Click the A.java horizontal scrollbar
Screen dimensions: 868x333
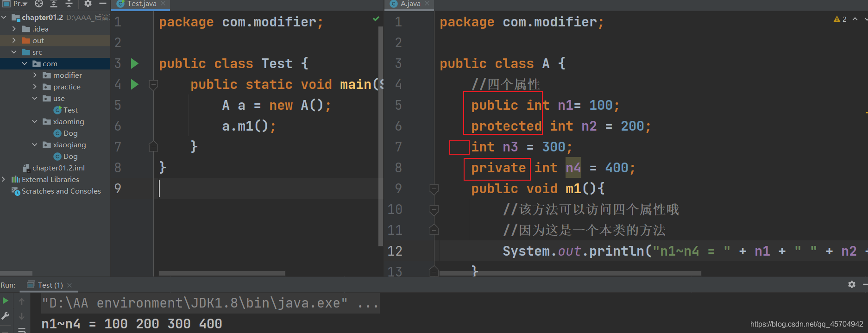point(570,273)
